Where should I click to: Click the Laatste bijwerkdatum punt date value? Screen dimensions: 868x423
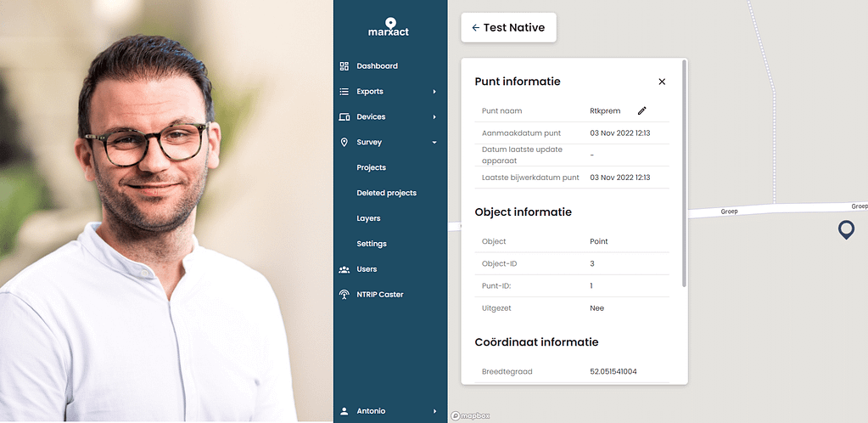pyautogui.click(x=620, y=178)
